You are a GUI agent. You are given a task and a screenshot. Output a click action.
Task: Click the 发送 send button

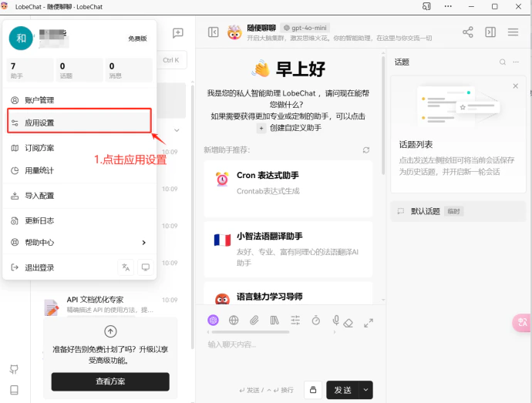click(x=342, y=390)
